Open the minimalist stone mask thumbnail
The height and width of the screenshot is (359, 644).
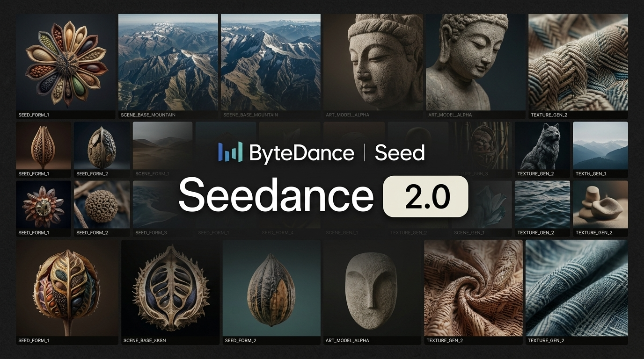point(372,288)
